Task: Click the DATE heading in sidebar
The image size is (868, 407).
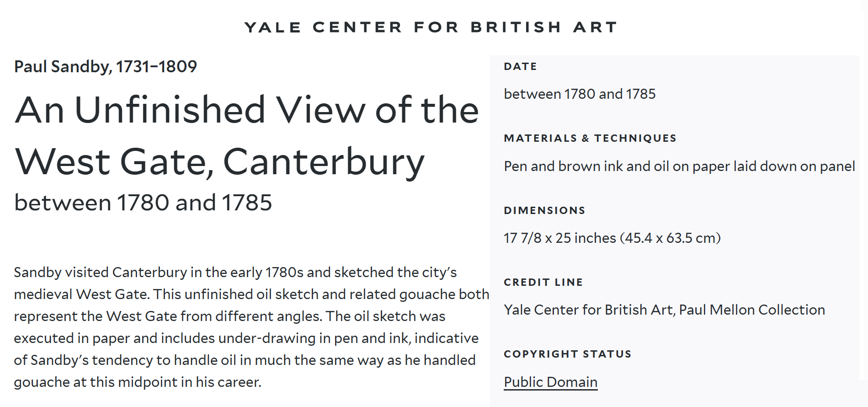Action: [x=521, y=66]
